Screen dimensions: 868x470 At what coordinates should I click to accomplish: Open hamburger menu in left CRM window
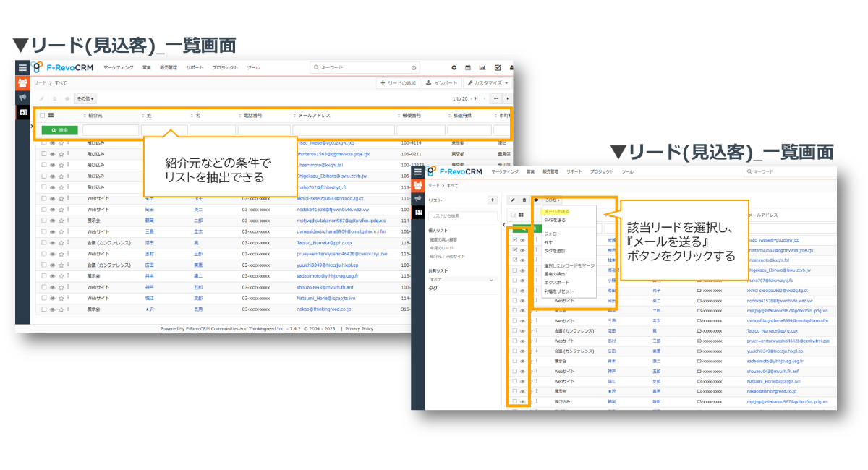click(22, 67)
